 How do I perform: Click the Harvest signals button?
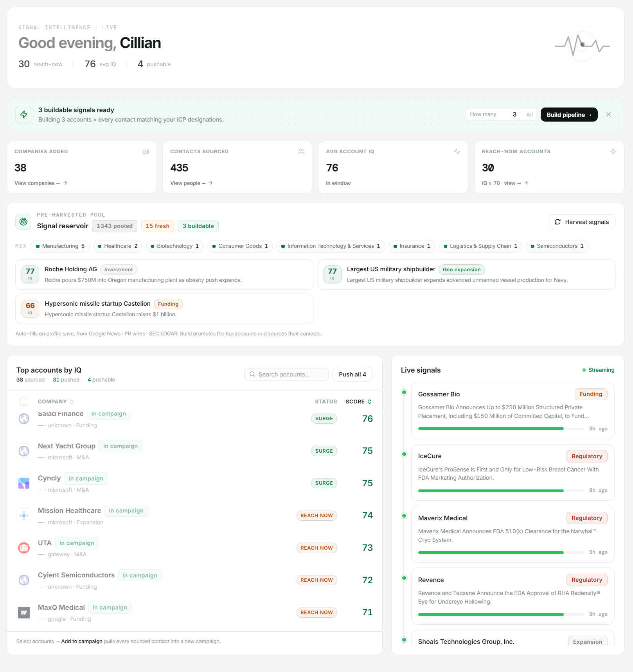click(x=581, y=222)
